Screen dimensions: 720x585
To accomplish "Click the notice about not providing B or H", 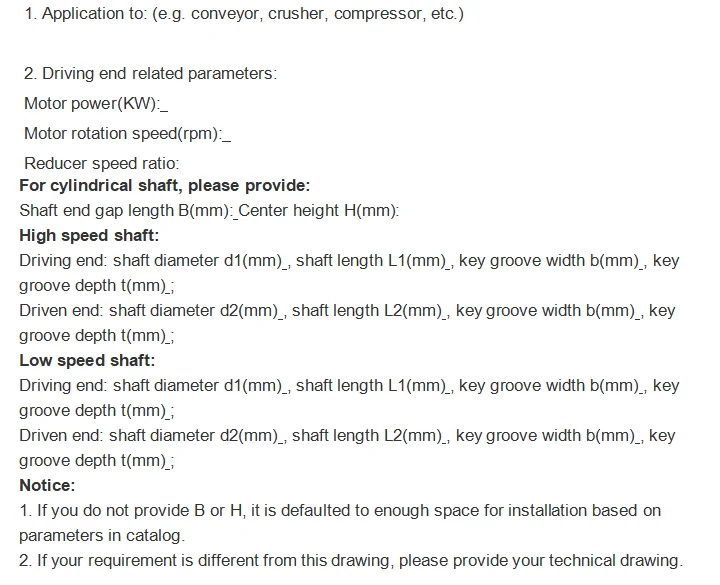I will point(340,523).
